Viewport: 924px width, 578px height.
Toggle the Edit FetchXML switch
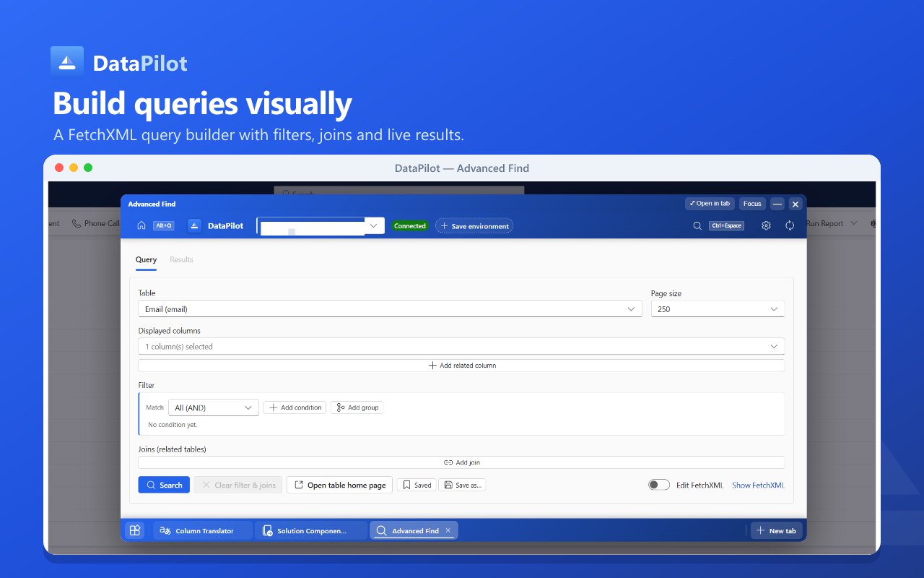click(659, 485)
